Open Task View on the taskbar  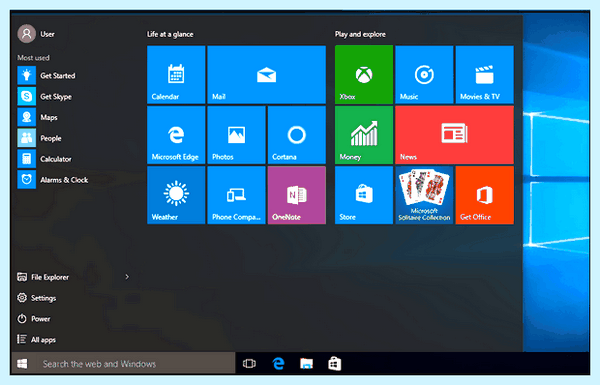click(249, 363)
